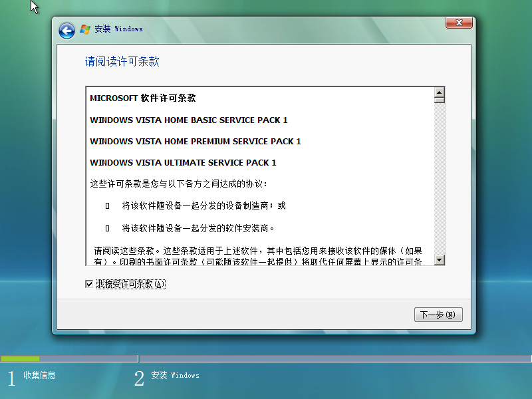The image size is (532, 399).
Task: Click license text scrollbar up arrow
Action: coord(440,92)
